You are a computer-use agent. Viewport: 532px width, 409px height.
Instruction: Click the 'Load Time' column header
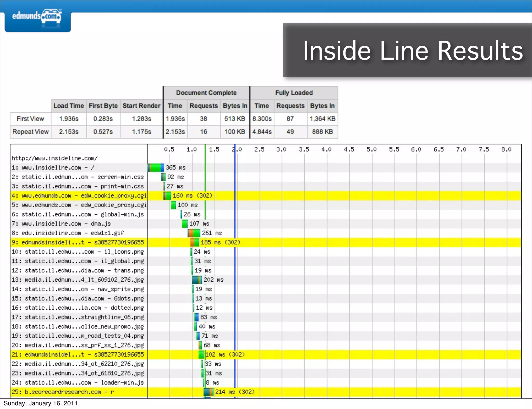click(69, 106)
